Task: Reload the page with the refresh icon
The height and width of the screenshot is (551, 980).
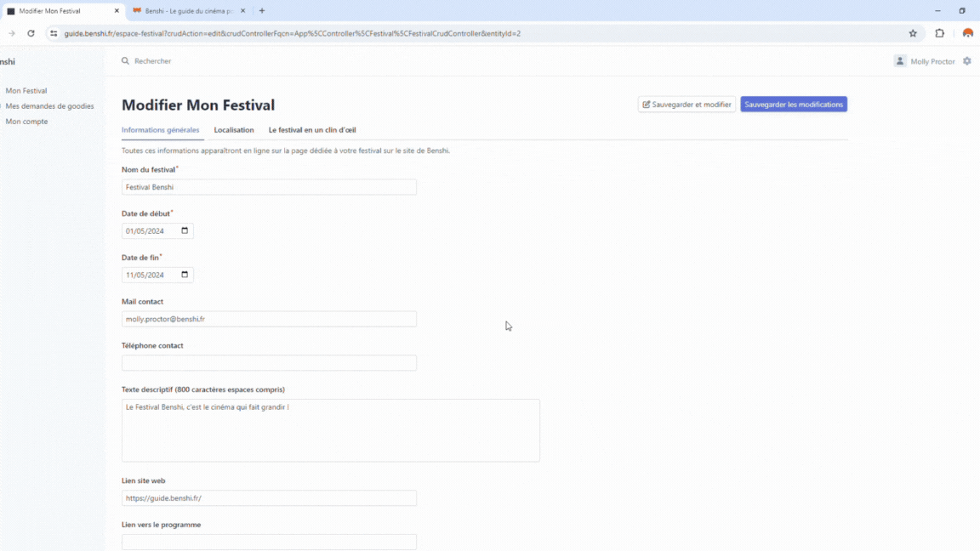Action: tap(31, 33)
